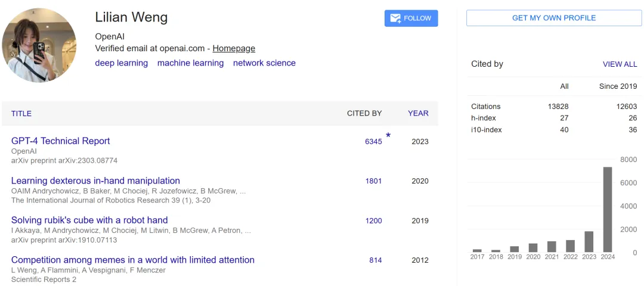644x286 pixels.
Task: Click the 2022 bar in the citations chart
Action: 571,246
